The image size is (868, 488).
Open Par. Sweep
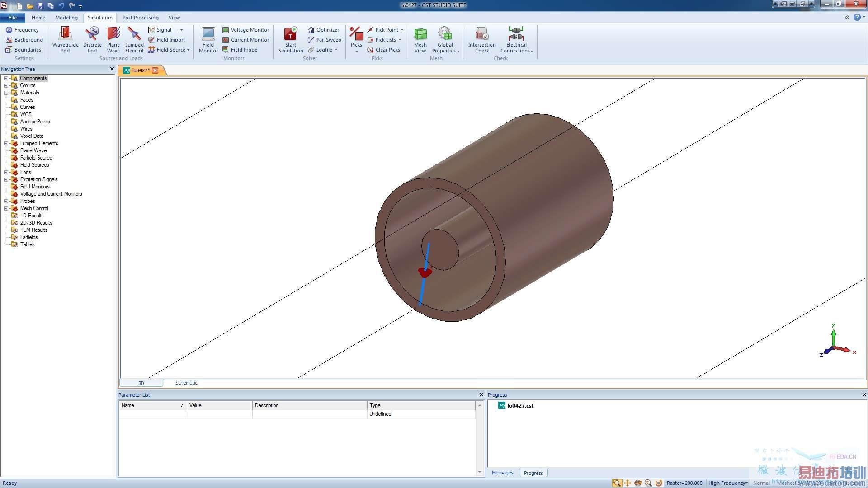tap(325, 40)
